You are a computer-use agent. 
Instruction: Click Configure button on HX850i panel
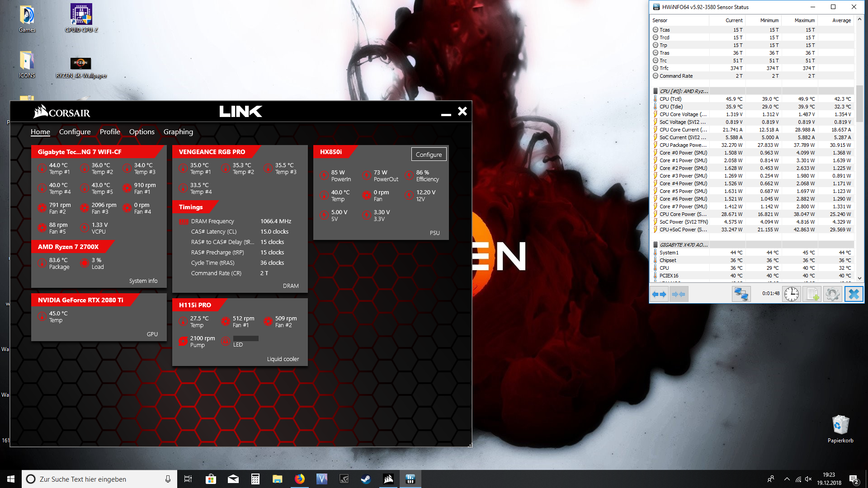[x=429, y=155]
